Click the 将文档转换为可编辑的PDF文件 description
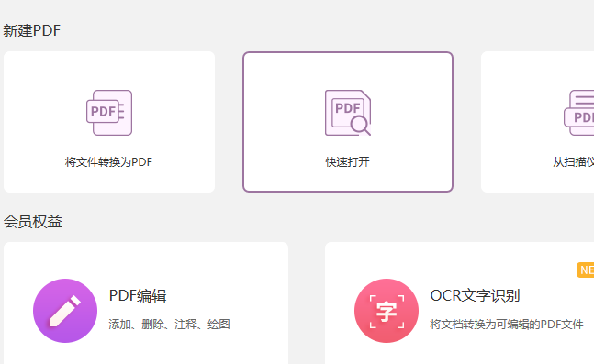Viewport: 594px width, 364px height. [507, 325]
